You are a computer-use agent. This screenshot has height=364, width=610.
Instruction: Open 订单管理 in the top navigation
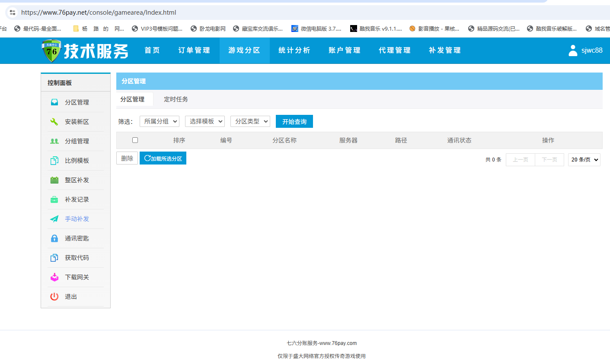tap(194, 51)
